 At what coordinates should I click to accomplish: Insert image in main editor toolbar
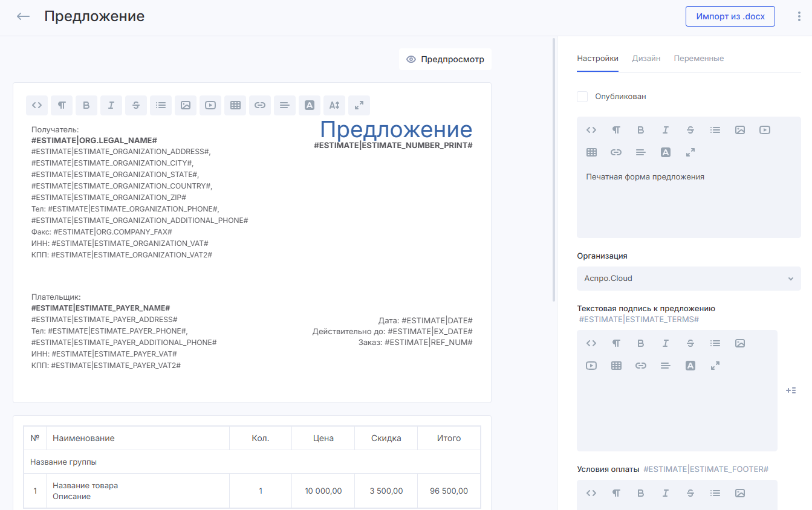pos(186,105)
